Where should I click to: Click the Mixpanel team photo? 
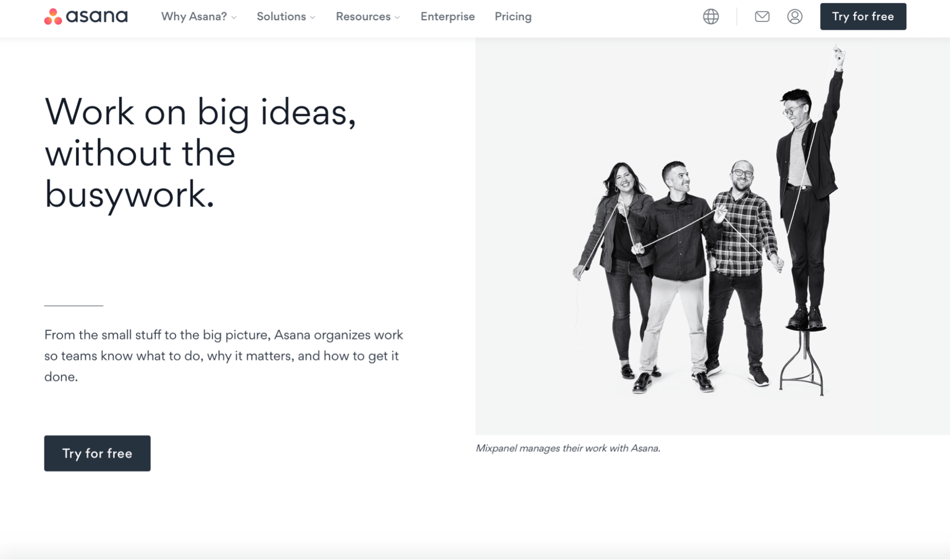point(712,236)
